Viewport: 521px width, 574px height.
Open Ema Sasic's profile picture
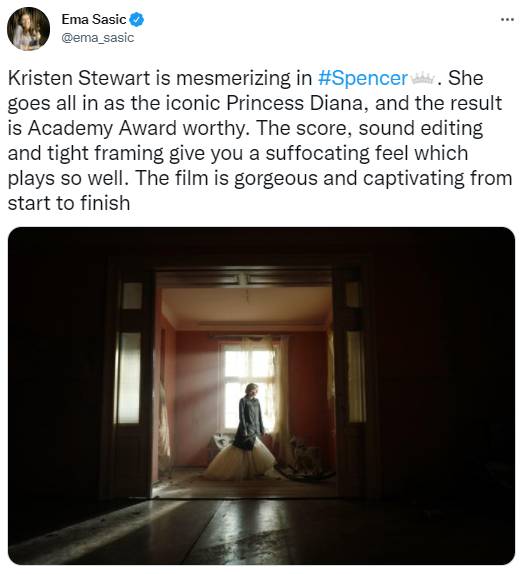click(x=28, y=28)
